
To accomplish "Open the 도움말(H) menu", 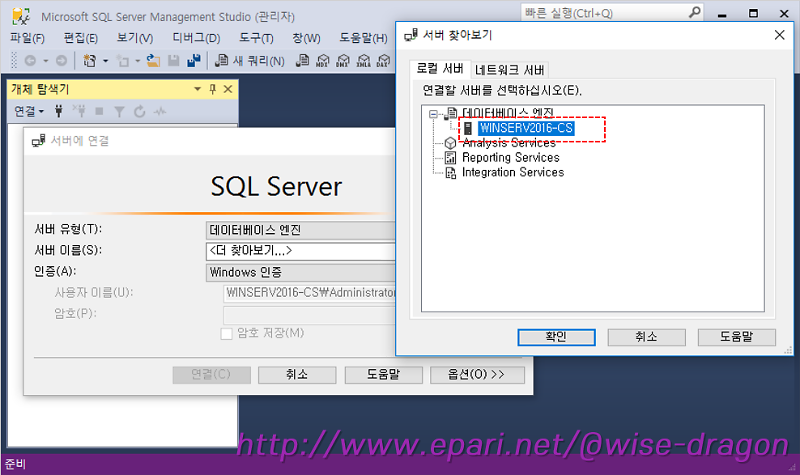I will coord(363,38).
